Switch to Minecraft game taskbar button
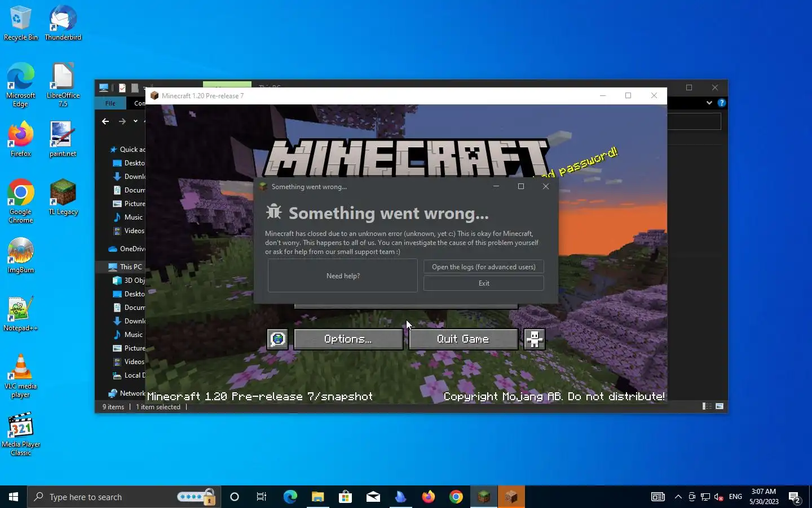 511,497
